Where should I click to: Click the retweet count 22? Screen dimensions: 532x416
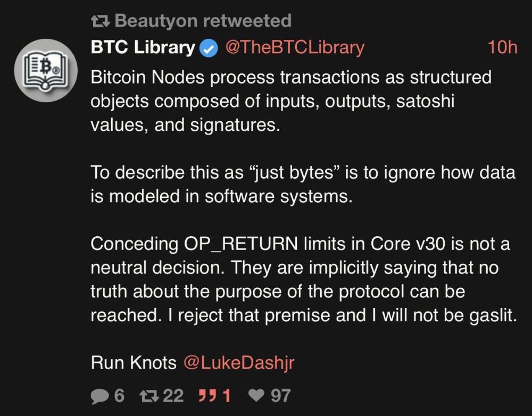pos(173,395)
